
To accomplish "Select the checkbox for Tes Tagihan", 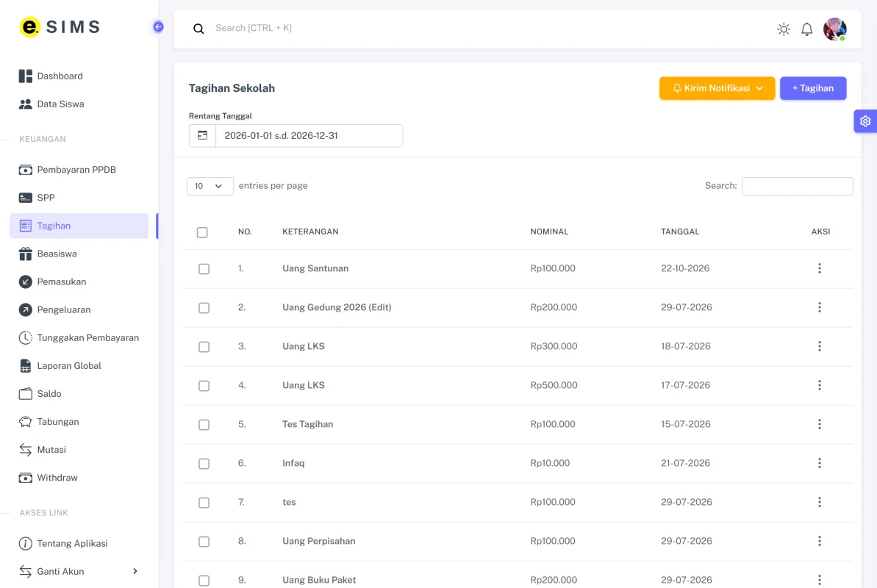I will point(204,425).
